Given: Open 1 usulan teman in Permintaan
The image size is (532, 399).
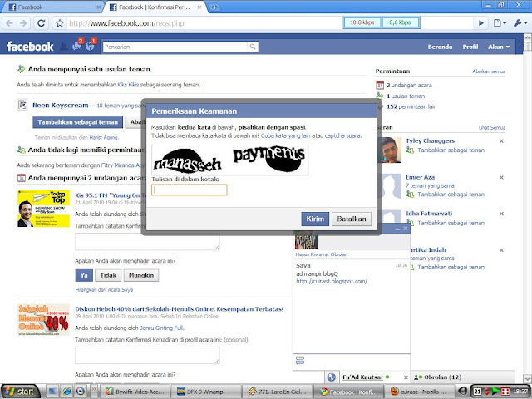Looking at the screenshot, I should pyautogui.click(x=406, y=96).
